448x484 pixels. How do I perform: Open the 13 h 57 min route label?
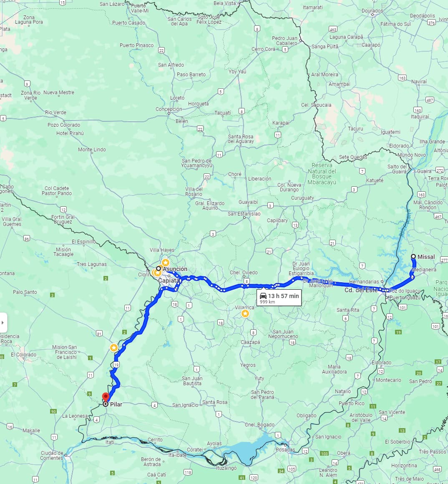[x=279, y=298]
